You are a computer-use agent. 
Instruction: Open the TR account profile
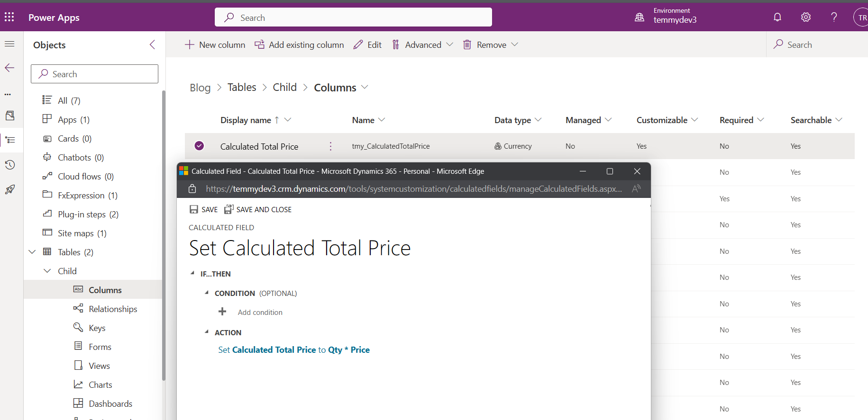pyautogui.click(x=861, y=18)
